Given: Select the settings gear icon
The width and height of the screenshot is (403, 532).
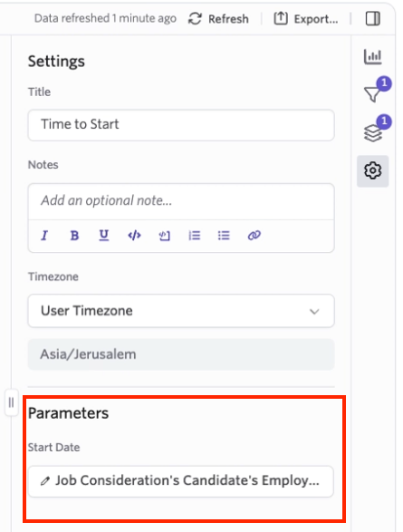Looking at the screenshot, I should pyautogui.click(x=372, y=170).
